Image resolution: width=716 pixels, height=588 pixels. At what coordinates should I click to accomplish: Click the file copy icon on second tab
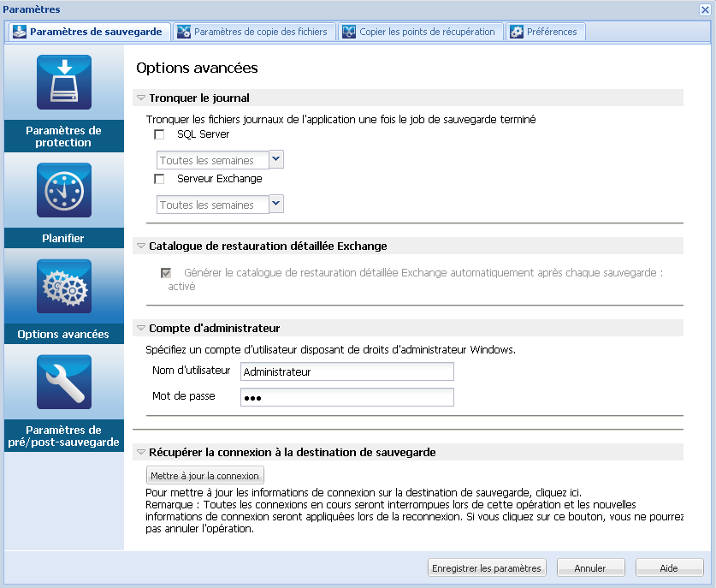[x=183, y=31]
